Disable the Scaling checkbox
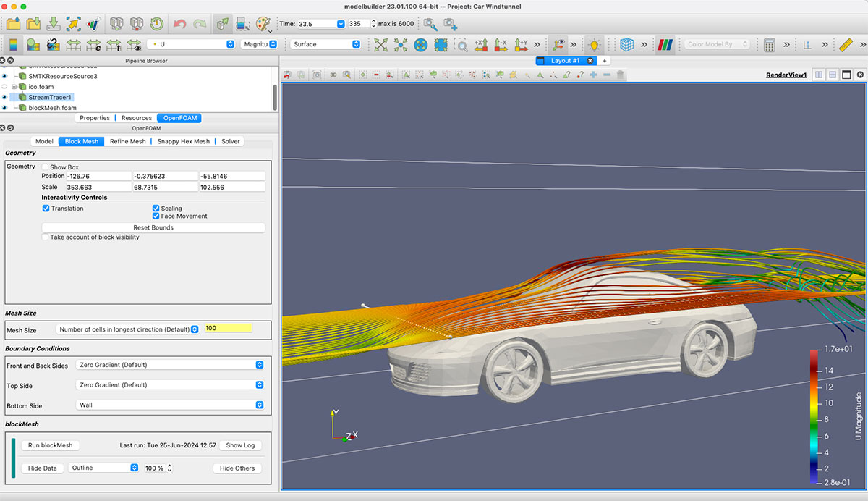Screen dimensions: 868x501 point(156,209)
